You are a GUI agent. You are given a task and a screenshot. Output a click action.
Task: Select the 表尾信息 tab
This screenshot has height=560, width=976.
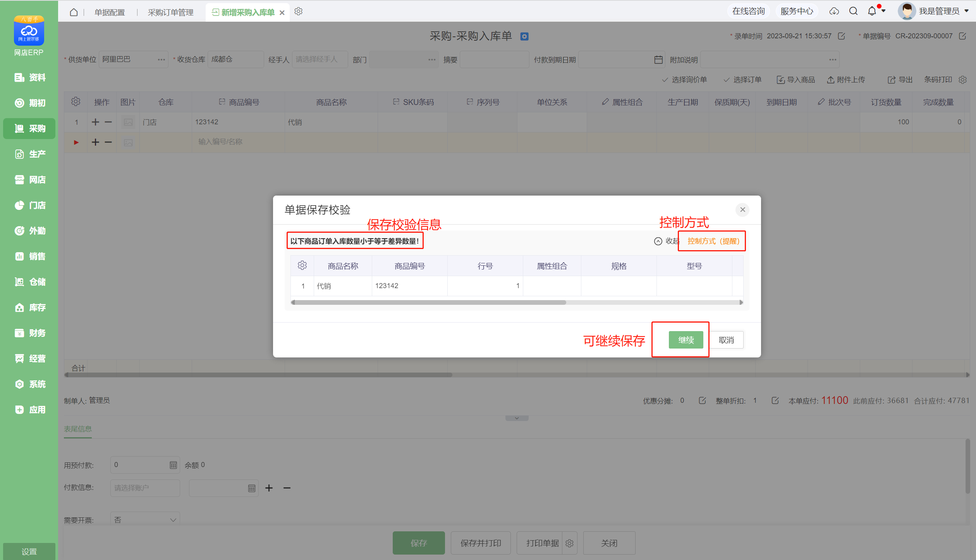pos(78,429)
